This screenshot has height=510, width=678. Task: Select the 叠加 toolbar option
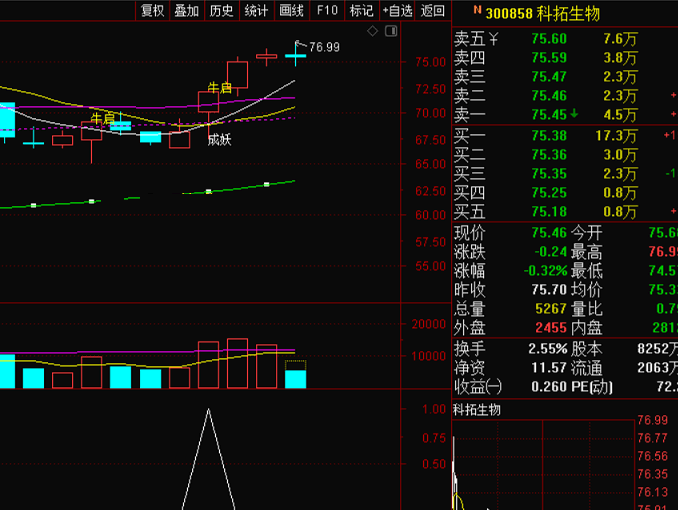[x=187, y=10]
